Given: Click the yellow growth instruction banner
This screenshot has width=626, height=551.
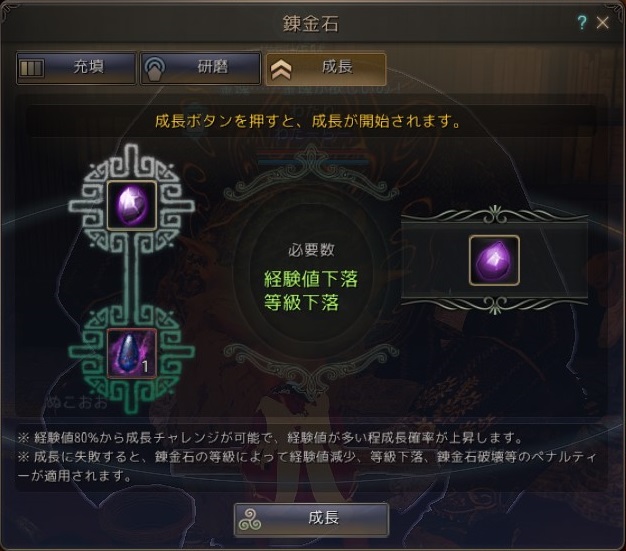Looking at the screenshot, I should click(309, 121).
